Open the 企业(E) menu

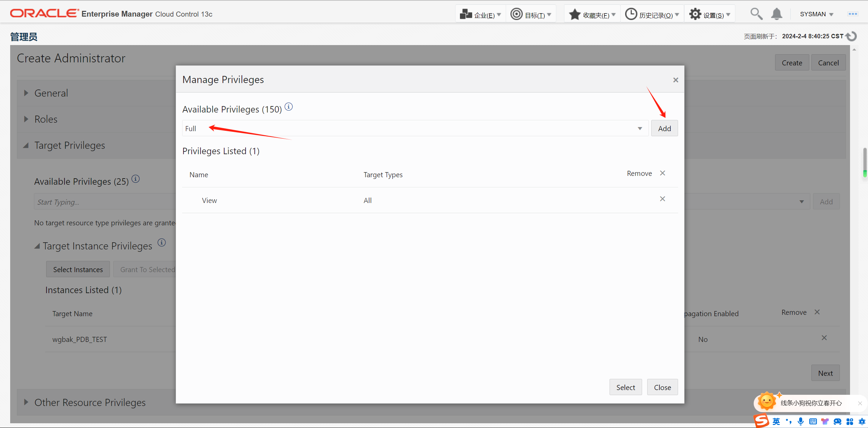[x=480, y=15]
